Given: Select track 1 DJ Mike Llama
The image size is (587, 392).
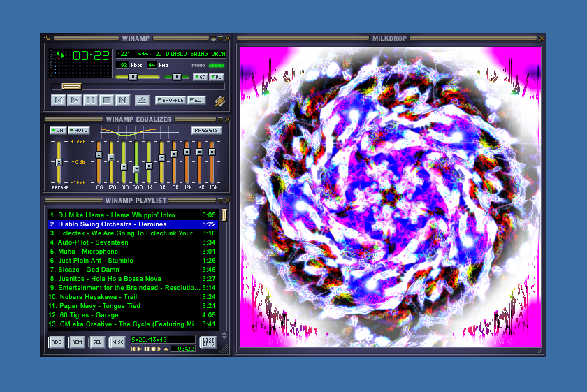Looking at the screenshot, I should [133, 215].
